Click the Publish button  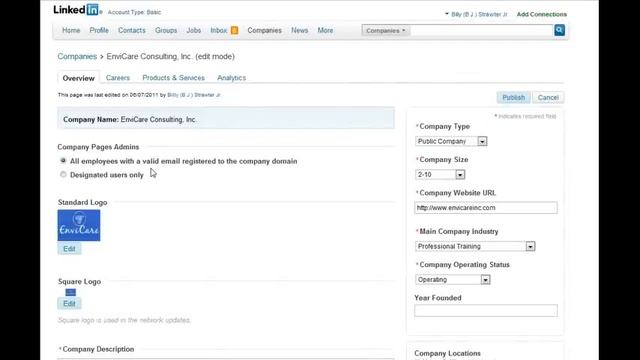coord(513,98)
